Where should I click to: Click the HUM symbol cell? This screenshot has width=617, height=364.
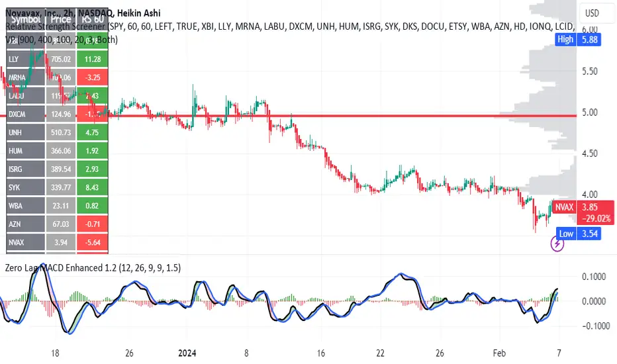[x=26, y=151]
